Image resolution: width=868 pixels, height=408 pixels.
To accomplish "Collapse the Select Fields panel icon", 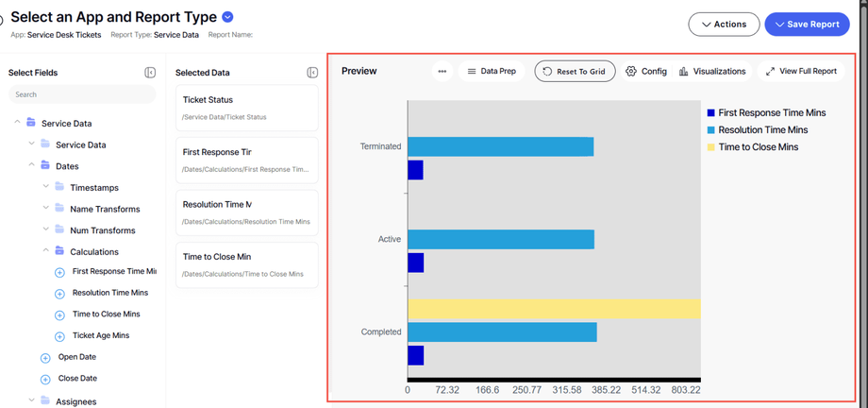I will point(150,73).
